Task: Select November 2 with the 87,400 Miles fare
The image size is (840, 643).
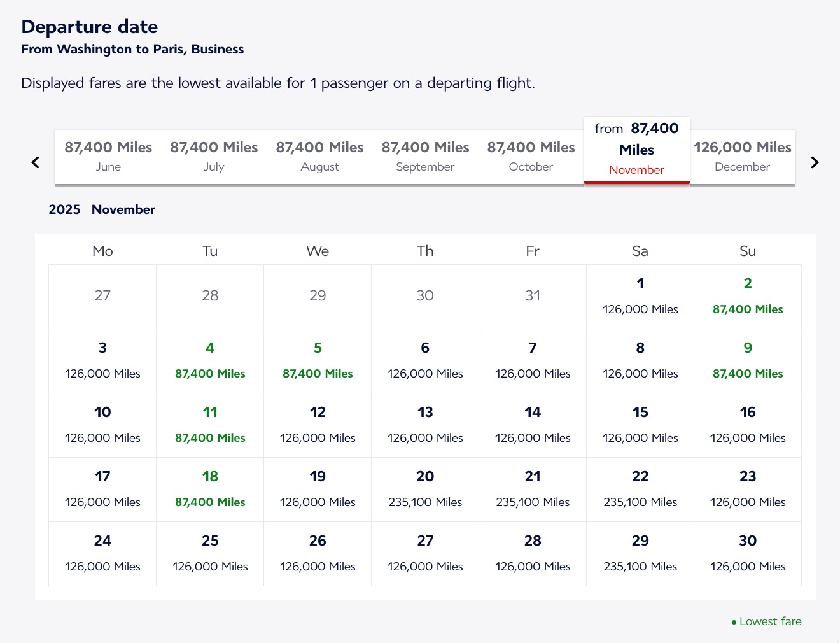Action: (748, 296)
